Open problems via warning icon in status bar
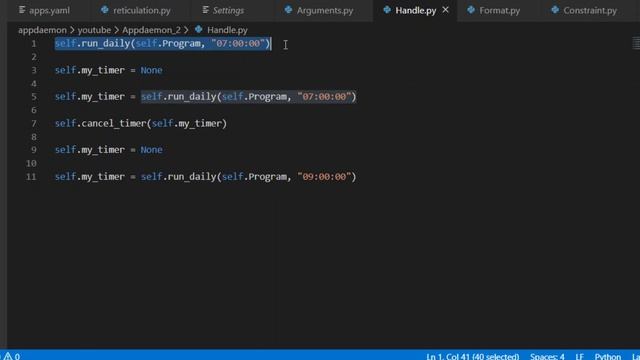The width and height of the screenshot is (640, 360). (11, 356)
